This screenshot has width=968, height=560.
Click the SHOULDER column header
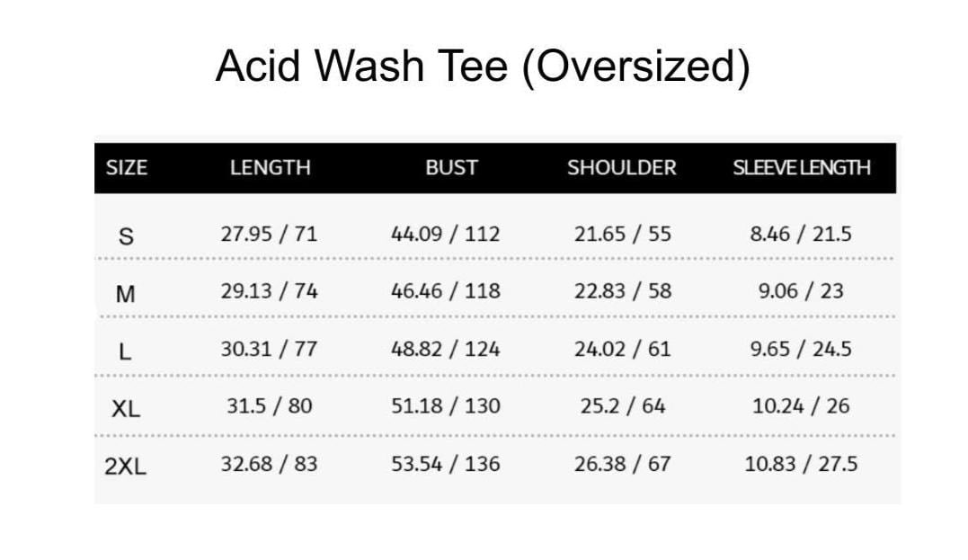click(x=621, y=168)
